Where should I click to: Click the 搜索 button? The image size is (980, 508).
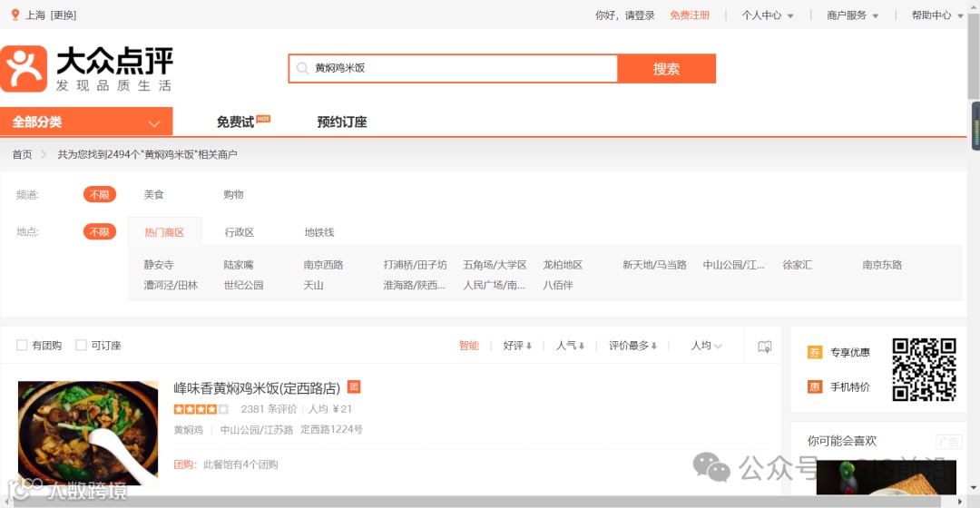[666, 69]
